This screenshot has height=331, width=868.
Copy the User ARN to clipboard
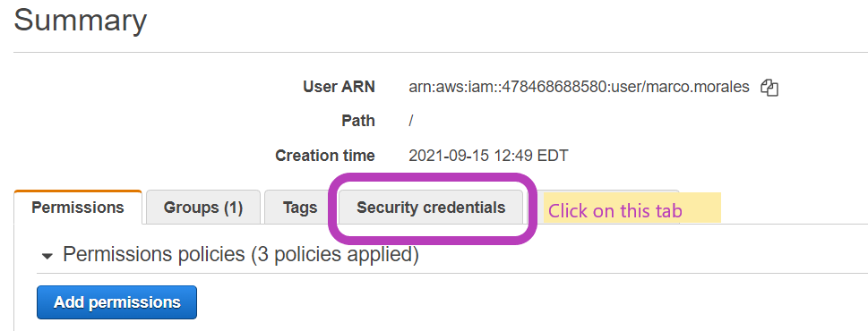[769, 88]
